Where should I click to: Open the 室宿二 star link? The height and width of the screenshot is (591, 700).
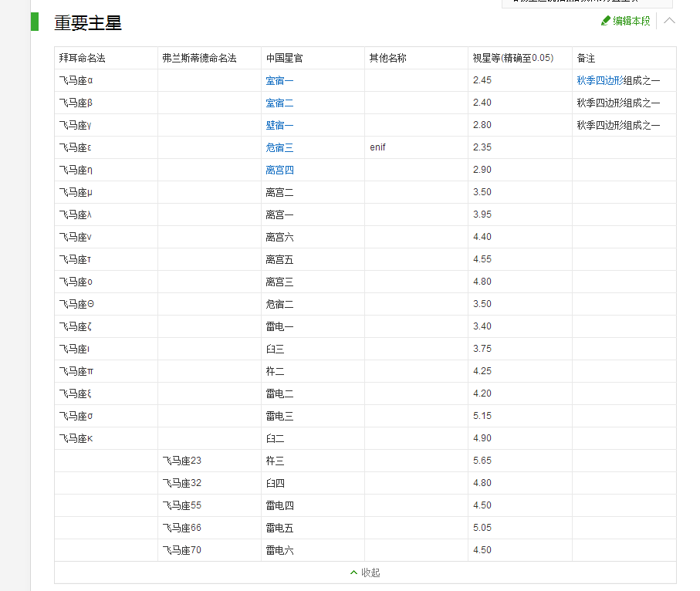279,102
